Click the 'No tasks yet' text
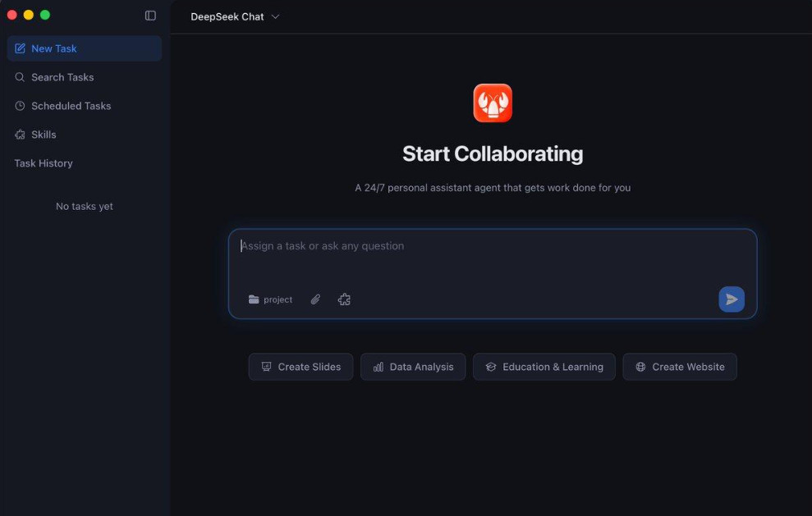This screenshot has height=516, width=812. point(85,206)
